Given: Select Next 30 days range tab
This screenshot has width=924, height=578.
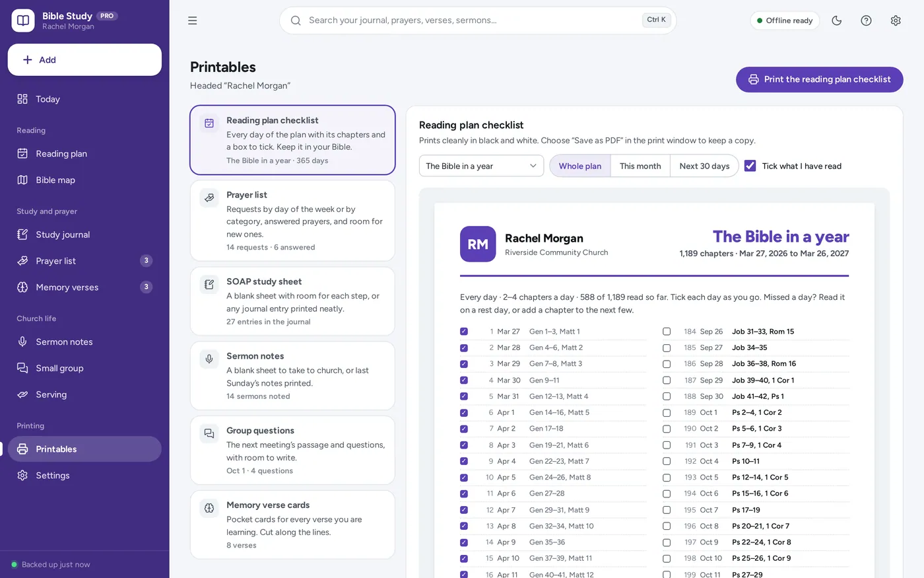Looking at the screenshot, I should click(704, 166).
